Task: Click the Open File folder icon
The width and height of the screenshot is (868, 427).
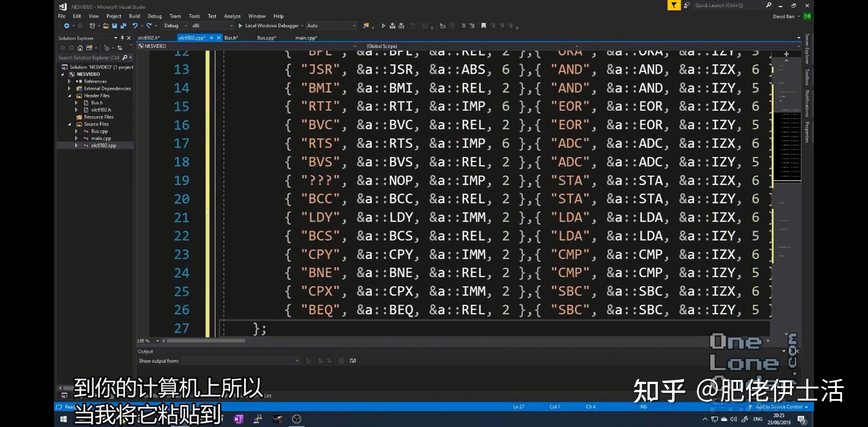Action: coord(106,26)
